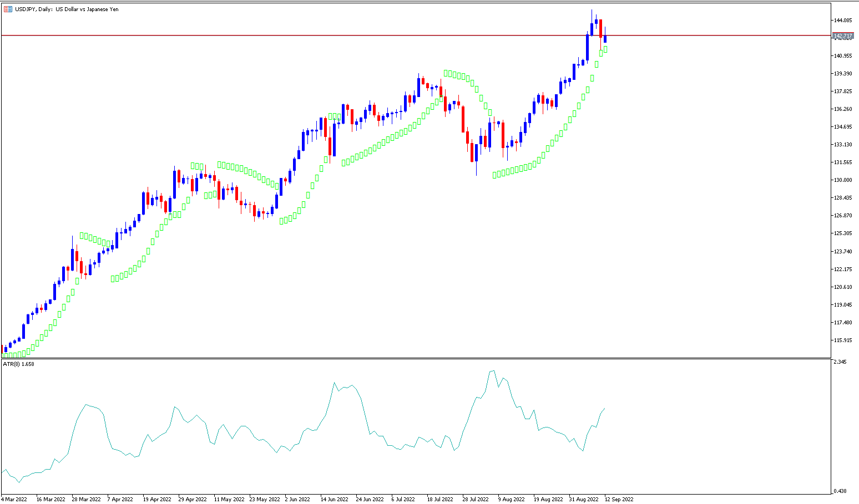The image size is (859, 504).
Task: Click the "28 Mar 2022" date label
Action: pos(86,500)
